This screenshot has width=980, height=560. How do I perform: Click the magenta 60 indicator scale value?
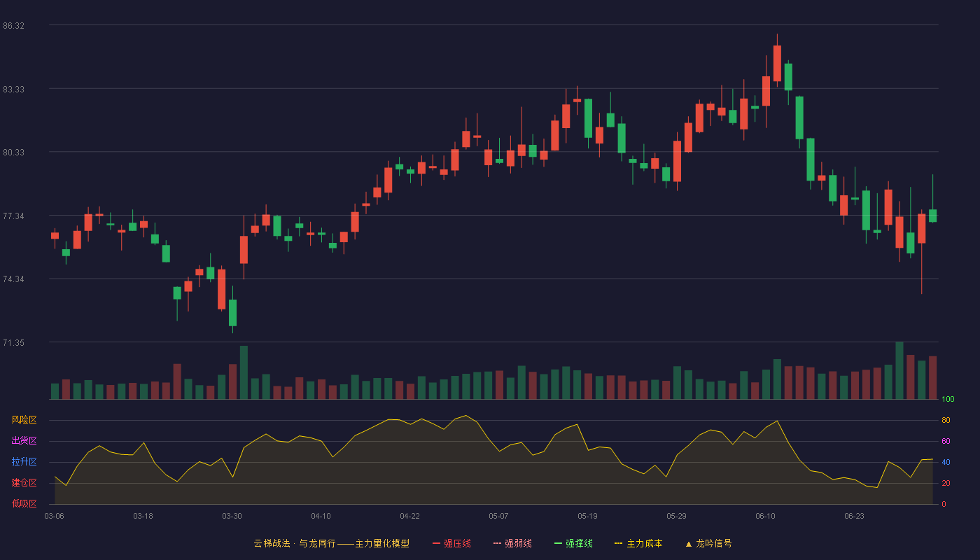click(946, 442)
